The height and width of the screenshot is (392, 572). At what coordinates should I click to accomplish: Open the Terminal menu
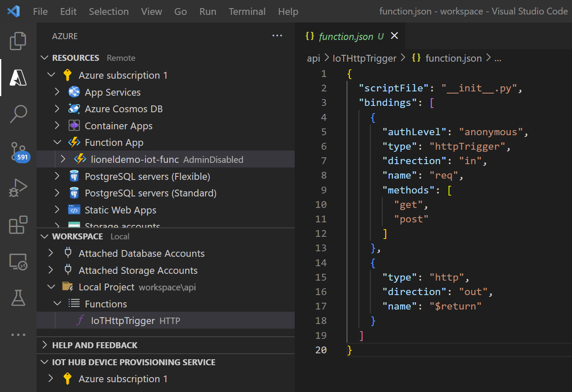coord(247,11)
